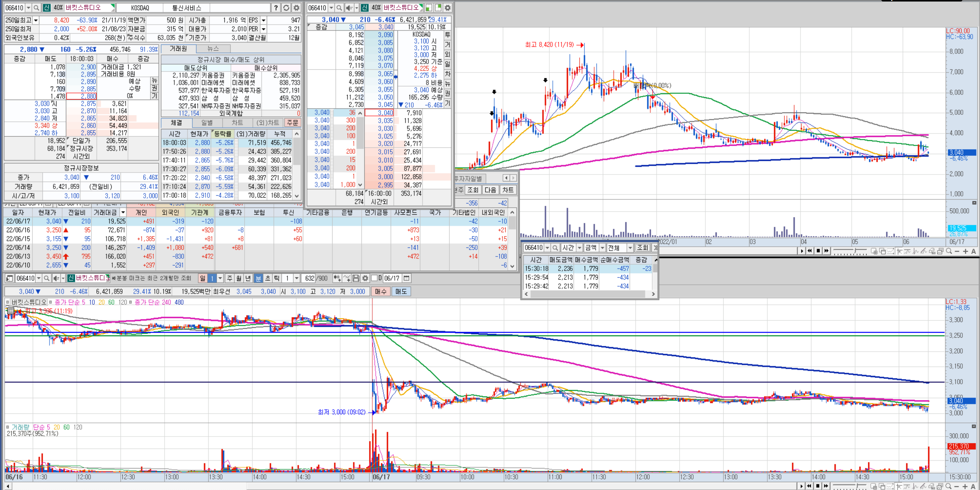Click the panel layout icon at far left of bottom toolbar
The height and width of the screenshot is (490, 980).
tap(10, 278)
